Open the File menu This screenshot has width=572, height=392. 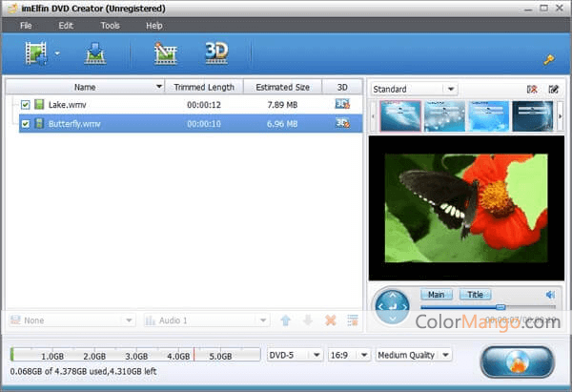[26, 26]
